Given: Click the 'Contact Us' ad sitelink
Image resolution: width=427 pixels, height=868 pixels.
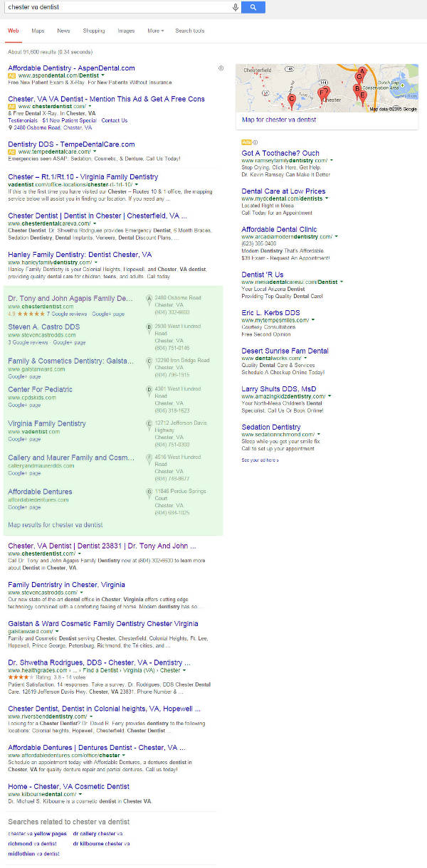Looking at the screenshot, I should coord(115,121).
